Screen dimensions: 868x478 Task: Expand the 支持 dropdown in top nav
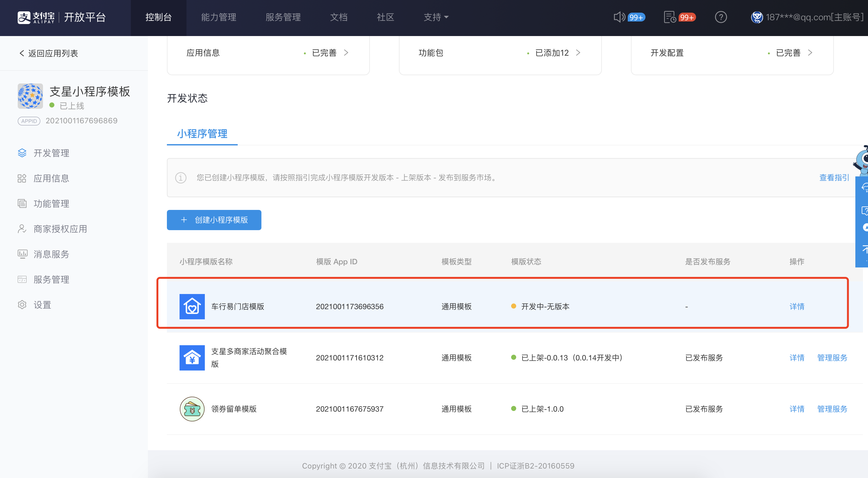click(436, 17)
